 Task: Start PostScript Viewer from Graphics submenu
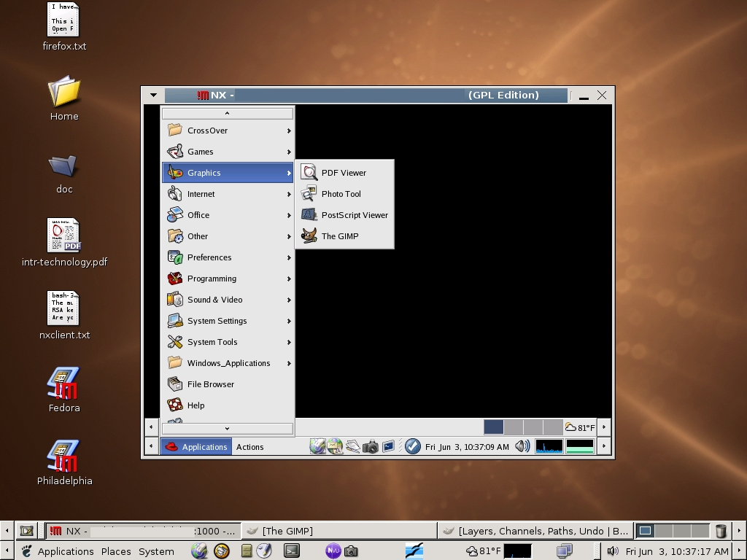(354, 215)
